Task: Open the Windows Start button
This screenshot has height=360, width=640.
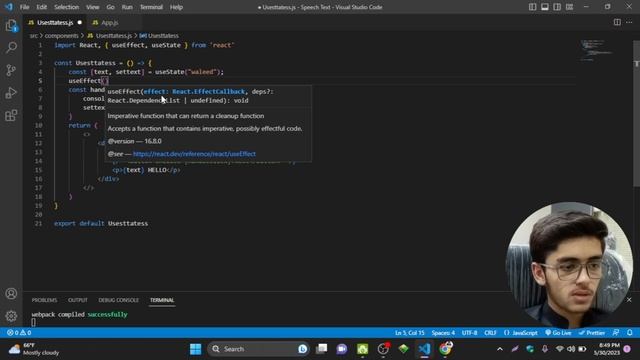Action: 196,349
